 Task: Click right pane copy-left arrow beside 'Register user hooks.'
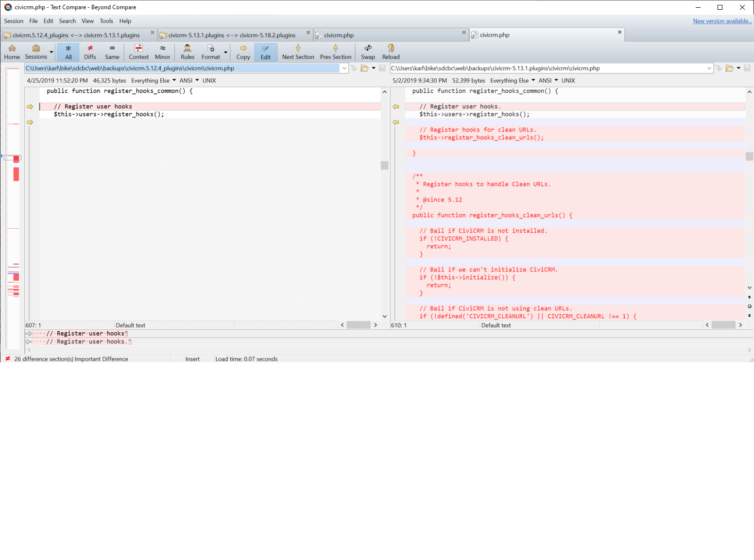point(396,106)
